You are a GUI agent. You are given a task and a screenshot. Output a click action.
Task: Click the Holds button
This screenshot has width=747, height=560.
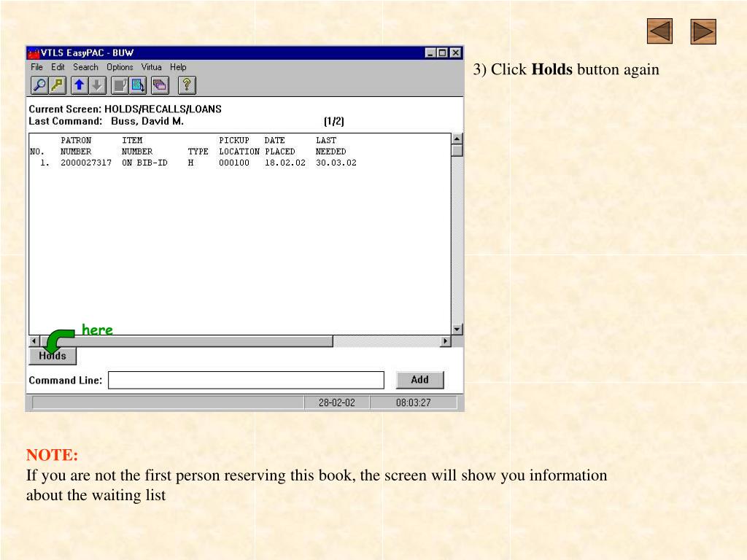53,356
